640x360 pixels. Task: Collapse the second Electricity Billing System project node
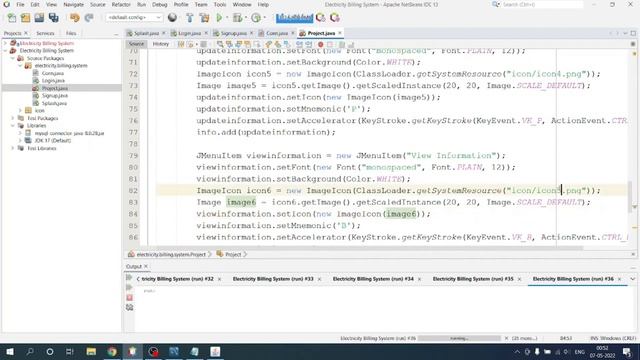[x=6, y=51]
